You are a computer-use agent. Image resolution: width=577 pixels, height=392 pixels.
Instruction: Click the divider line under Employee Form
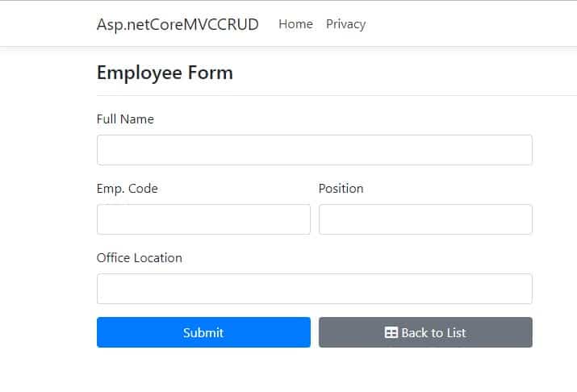coord(323,95)
